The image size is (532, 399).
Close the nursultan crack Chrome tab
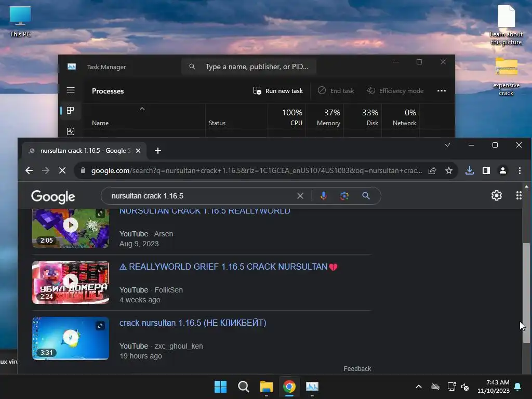138,151
